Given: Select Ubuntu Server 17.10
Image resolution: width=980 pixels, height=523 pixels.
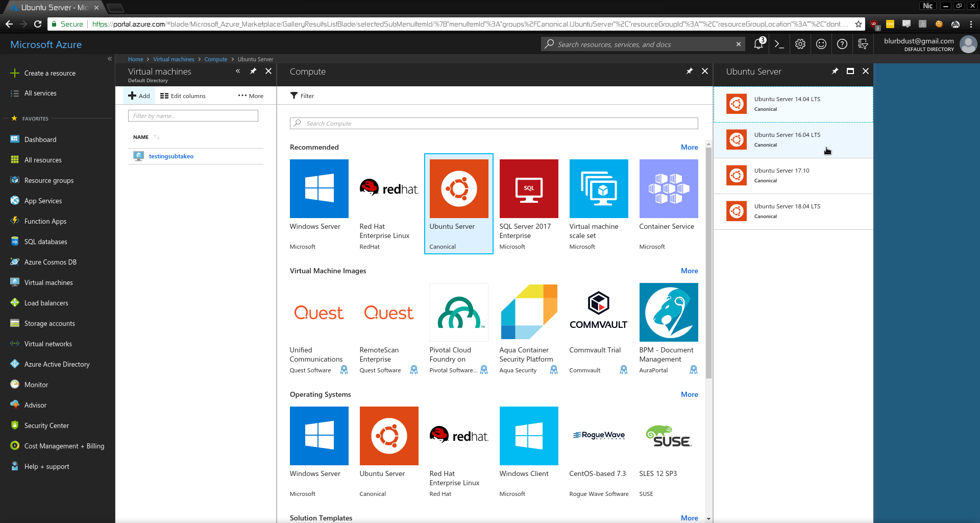Looking at the screenshot, I should tap(793, 176).
